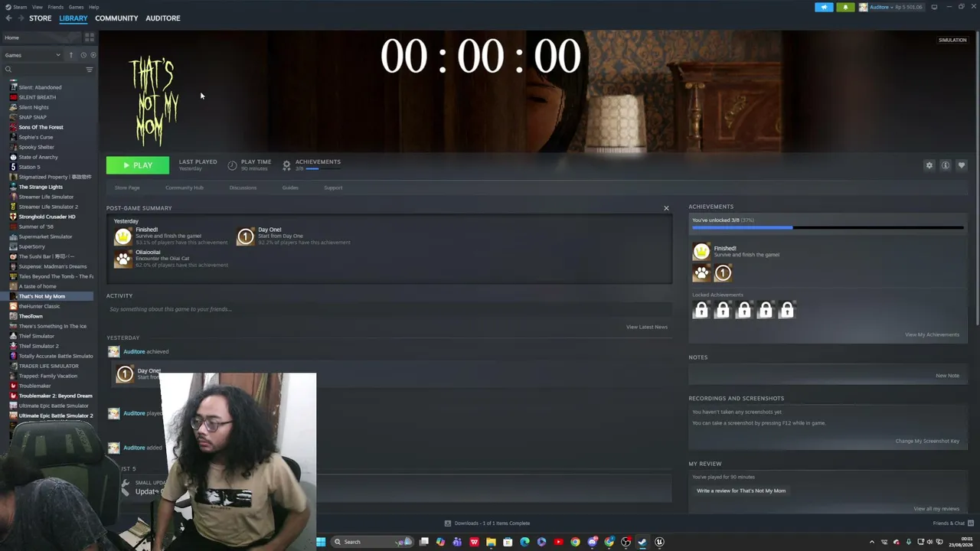The height and width of the screenshot is (551, 980).
Task: Add That's Not My Mom to favorites heart
Action: click(x=962, y=165)
